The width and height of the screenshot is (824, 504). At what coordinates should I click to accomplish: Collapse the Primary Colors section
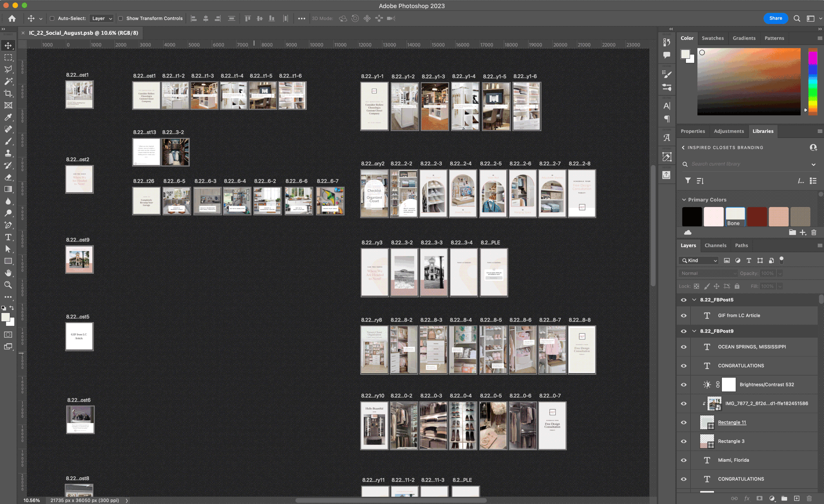click(684, 200)
